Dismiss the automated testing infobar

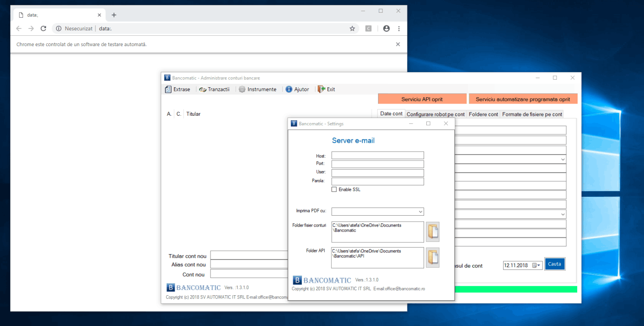click(x=398, y=44)
